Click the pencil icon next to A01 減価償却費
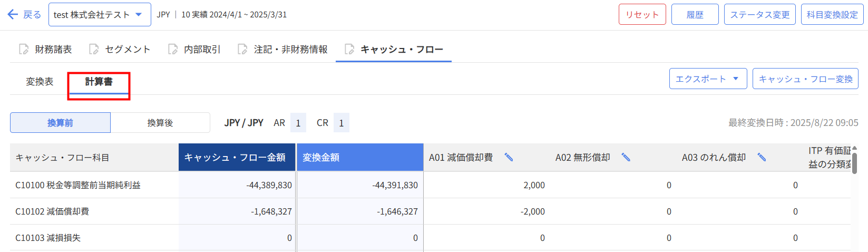Viewport: 868px width, 252px height. 509,157
